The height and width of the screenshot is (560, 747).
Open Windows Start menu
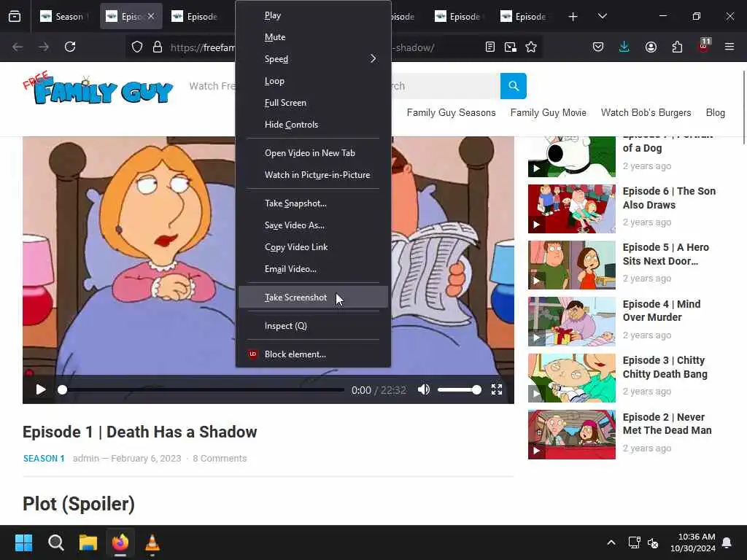pos(23,542)
